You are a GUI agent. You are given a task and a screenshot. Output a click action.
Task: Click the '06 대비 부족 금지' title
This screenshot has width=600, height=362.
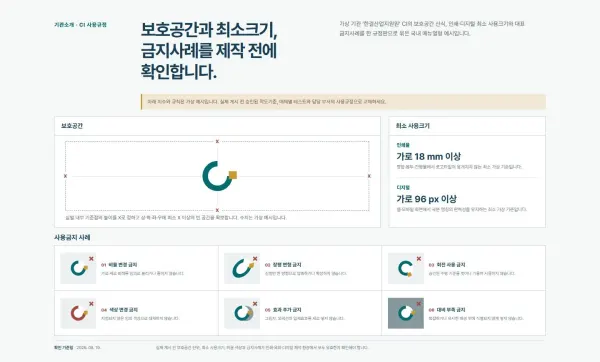click(x=447, y=310)
